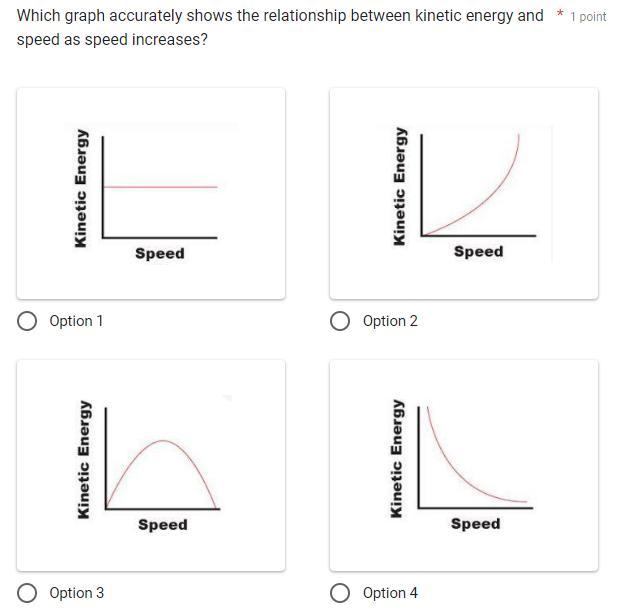Viewport: 623px width, 612px height.
Task: Click the 'Option 3' text label
Action: tap(77, 593)
